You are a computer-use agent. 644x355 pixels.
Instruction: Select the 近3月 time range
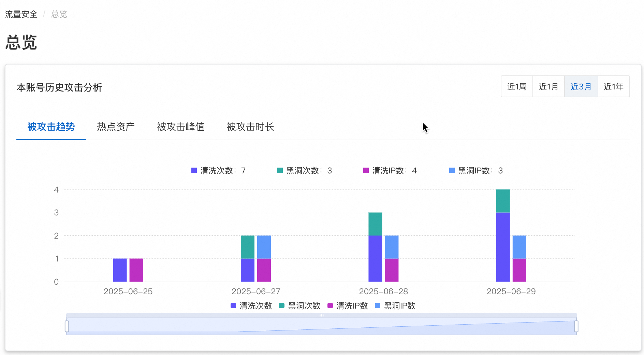point(581,87)
